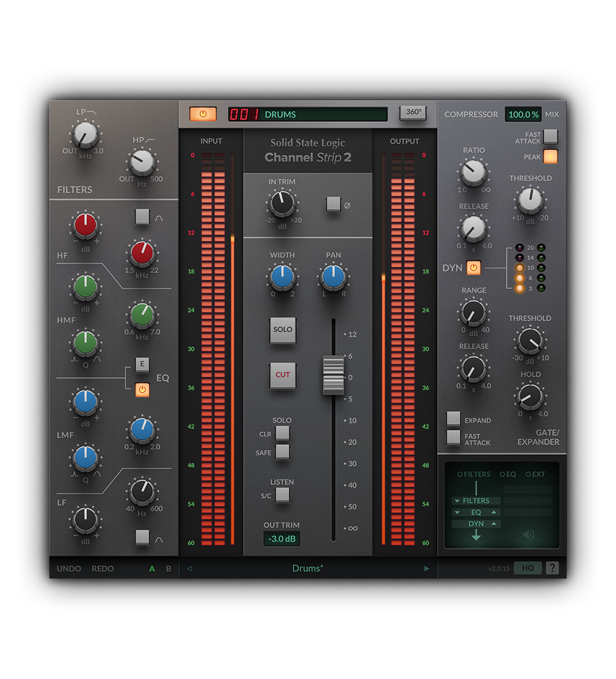Move EQ up in processing order
616x679 pixels.
493,512
